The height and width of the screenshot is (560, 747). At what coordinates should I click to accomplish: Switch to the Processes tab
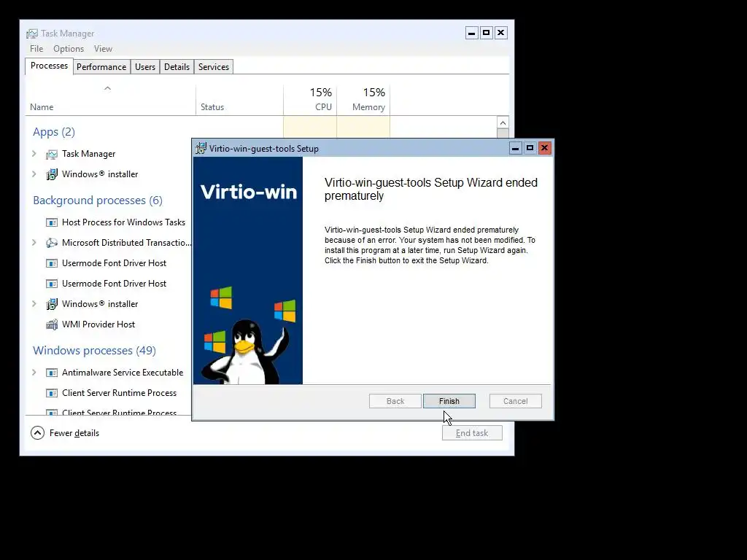click(49, 66)
